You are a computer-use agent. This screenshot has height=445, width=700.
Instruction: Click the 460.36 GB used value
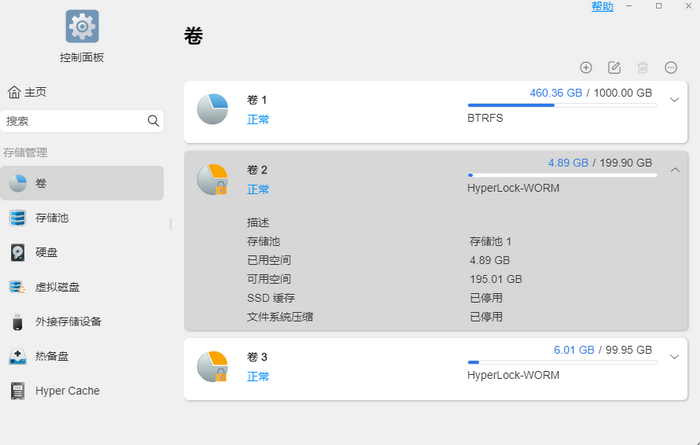click(556, 93)
